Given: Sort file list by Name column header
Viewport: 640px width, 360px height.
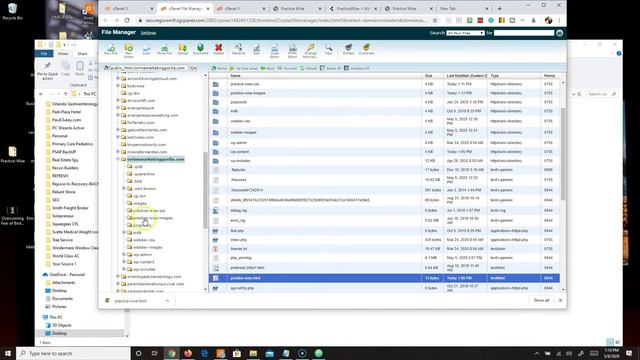Looking at the screenshot, I should pyautogui.click(x=235, y=76).
